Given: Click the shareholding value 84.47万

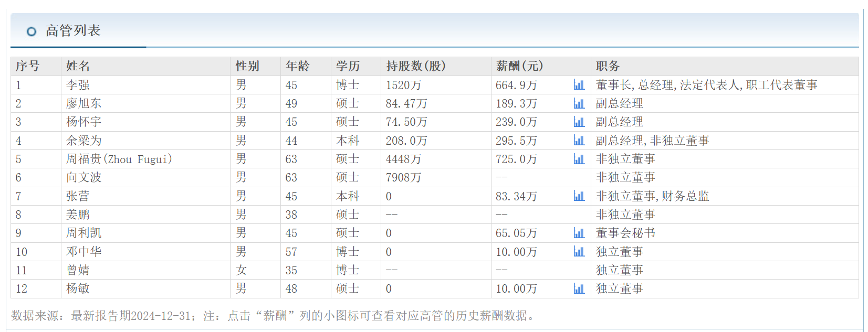Looking at the screenshot, I should (x=406, y=103).
